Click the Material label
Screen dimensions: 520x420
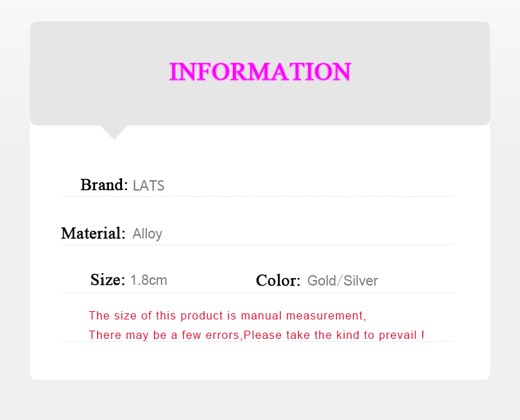(x=93, y=234)
